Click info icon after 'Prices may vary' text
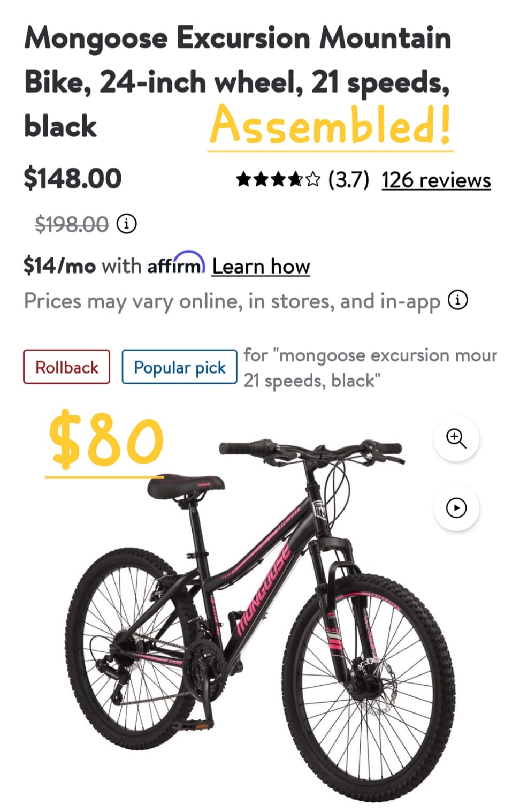Screen dimensions: 520x812 [x=458, y=300]
